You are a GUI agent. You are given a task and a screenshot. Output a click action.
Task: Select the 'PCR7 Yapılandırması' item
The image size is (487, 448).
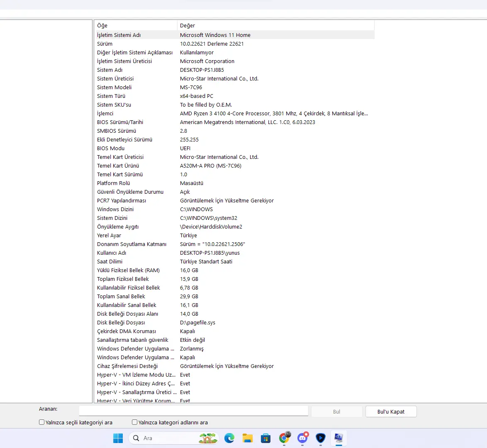coord(122,200)
